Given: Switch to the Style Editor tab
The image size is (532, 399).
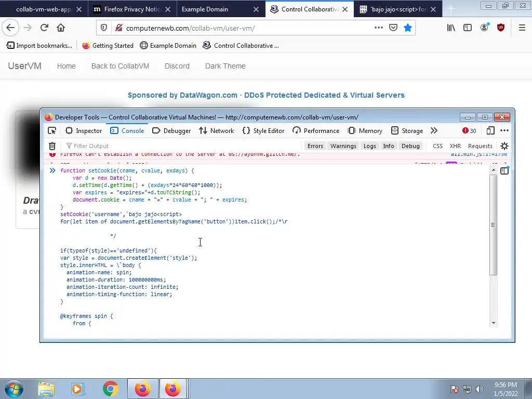Looking at the screenshot, I should 263,130.
